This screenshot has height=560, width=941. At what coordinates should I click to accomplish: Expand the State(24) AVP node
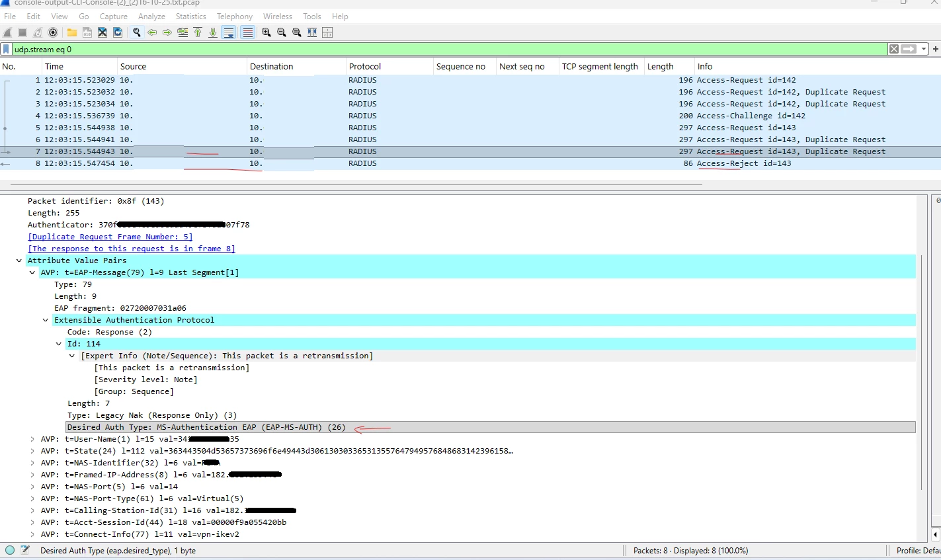32,451
